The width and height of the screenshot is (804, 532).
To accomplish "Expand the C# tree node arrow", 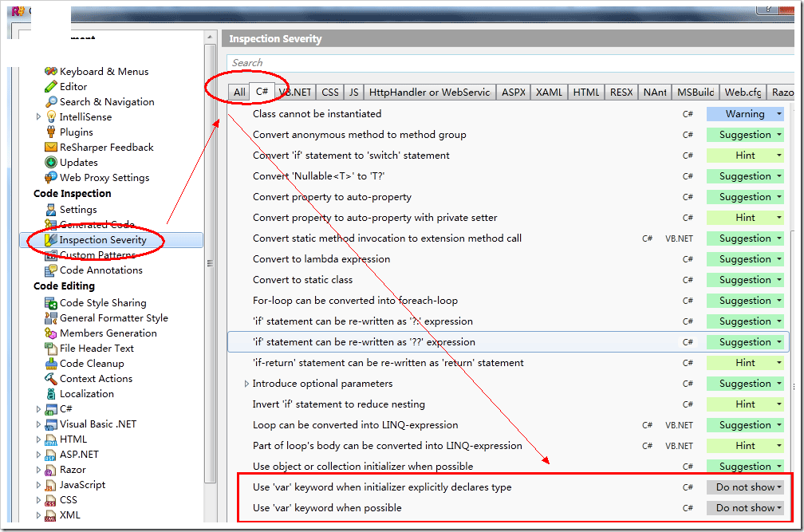I will pyautogui.click(x=38, y=409).
